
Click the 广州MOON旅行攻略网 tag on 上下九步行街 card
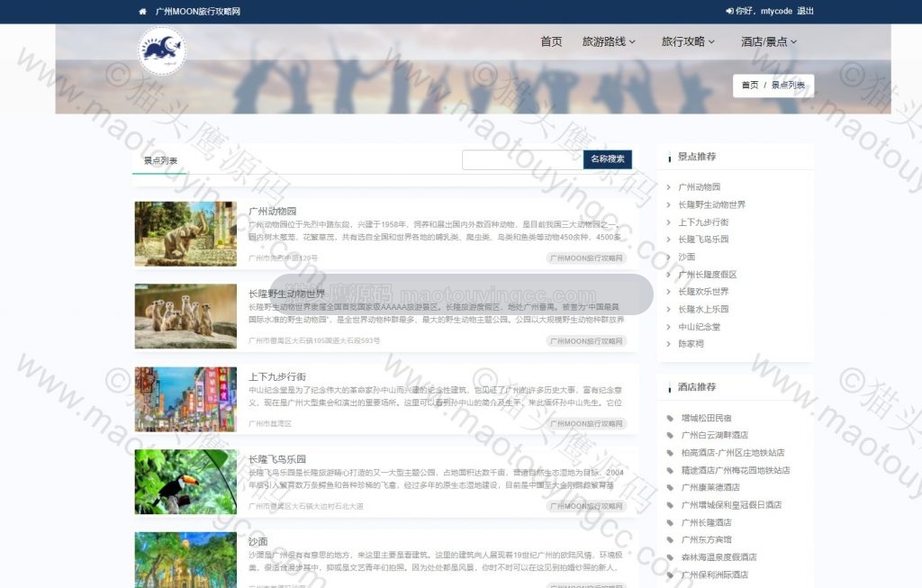[x=586, y=424]
